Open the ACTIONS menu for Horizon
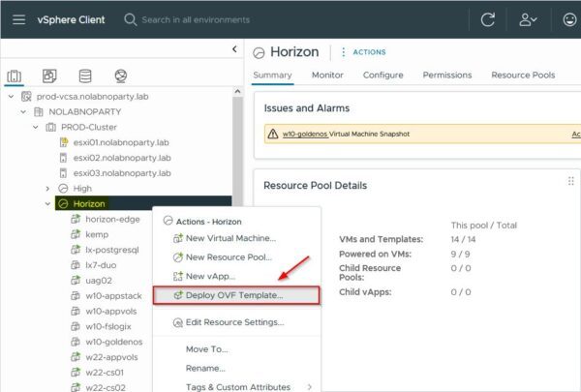 pos(363,52)
